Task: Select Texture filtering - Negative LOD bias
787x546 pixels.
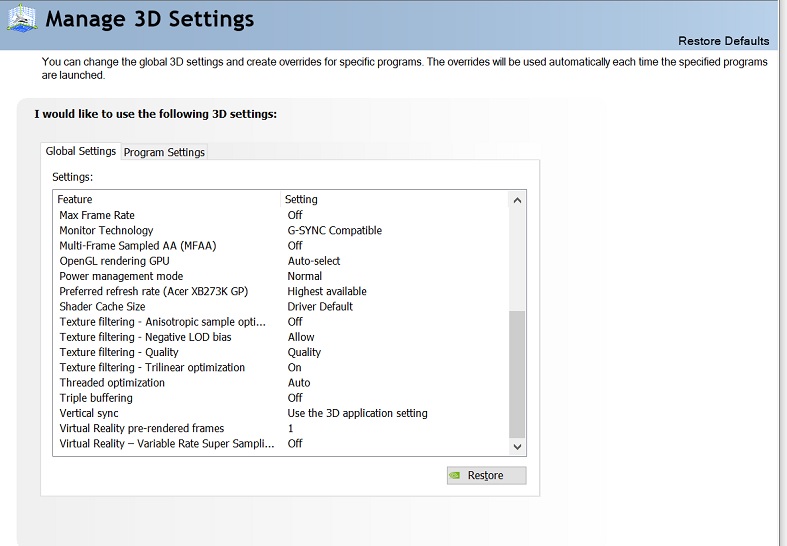Action: click(145, 337)
